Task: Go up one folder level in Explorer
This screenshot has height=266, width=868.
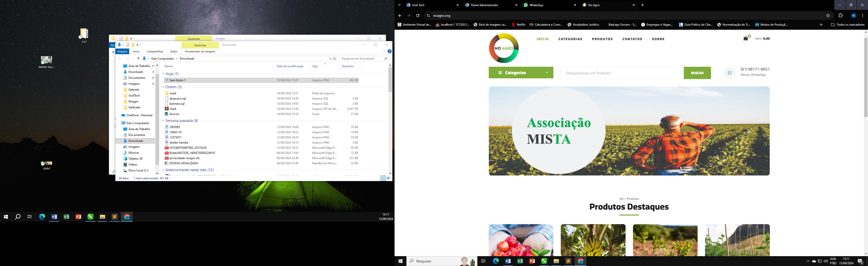Action: [x=138, y=59]
